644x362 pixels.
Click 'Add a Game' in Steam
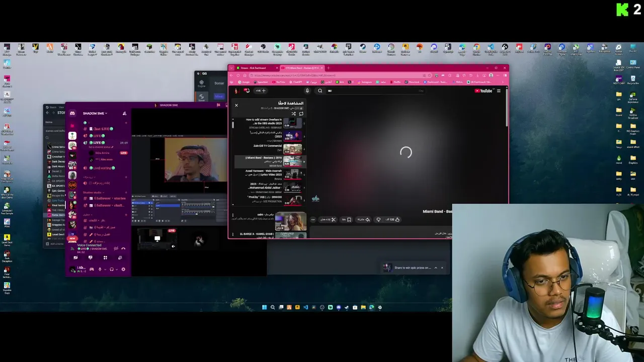point(54,244)
